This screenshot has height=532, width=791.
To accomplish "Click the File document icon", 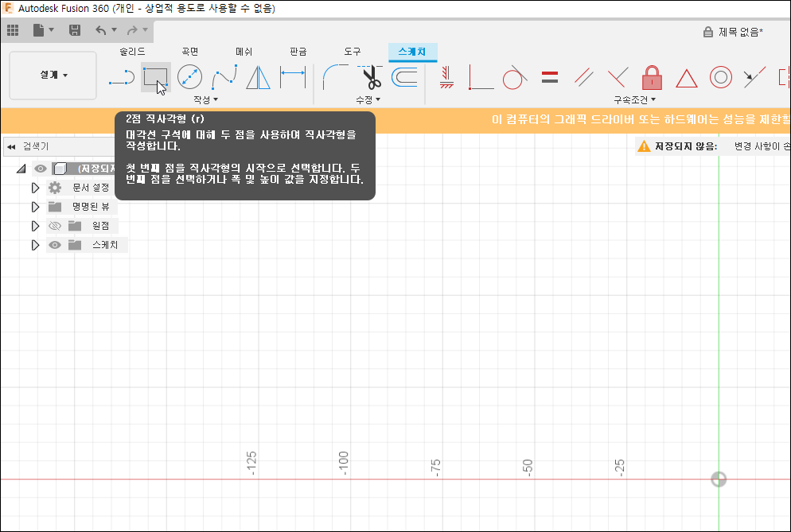I will tap(39, 31).
